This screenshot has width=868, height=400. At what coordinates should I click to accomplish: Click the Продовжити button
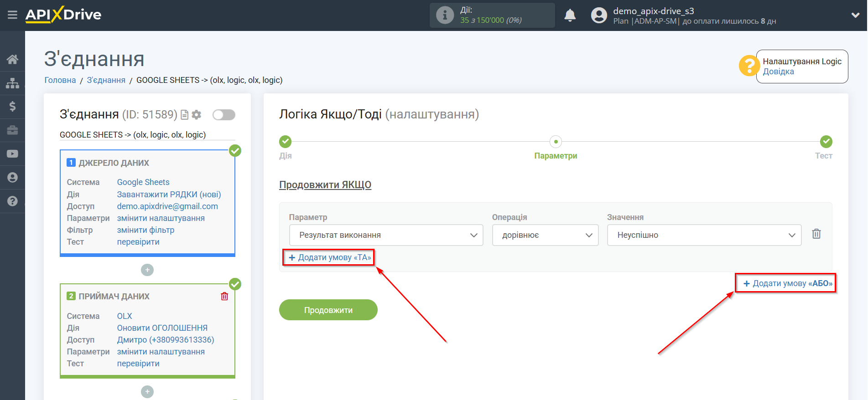tap(328, 310)
